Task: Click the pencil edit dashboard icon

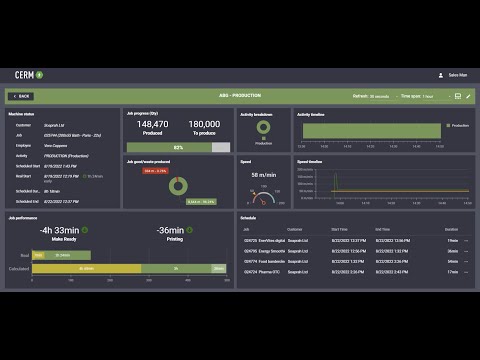Action: pos(468,96)
